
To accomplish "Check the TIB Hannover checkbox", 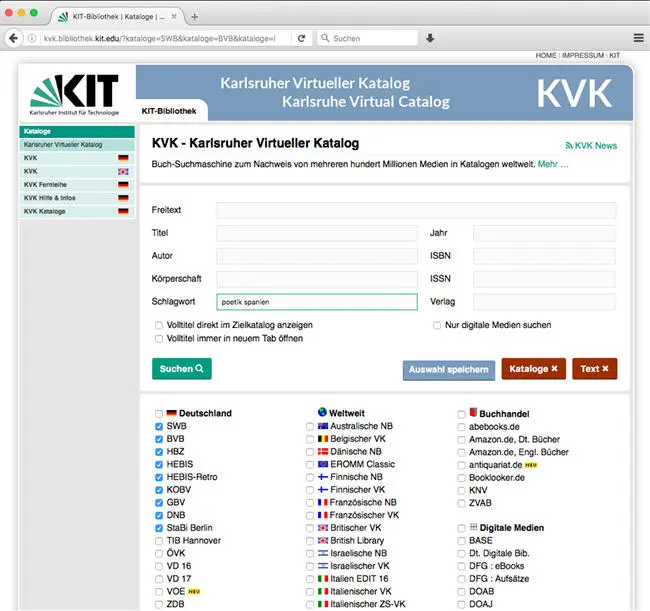I will click(159, 541).
